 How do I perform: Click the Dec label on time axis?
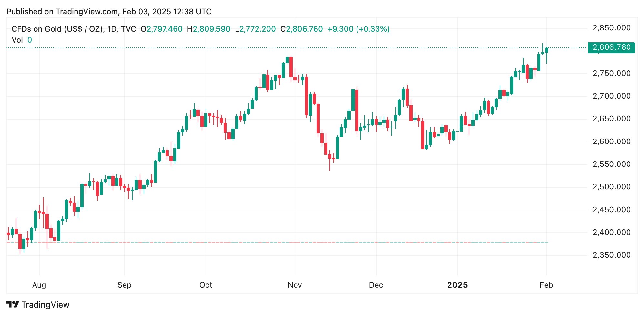376,285
